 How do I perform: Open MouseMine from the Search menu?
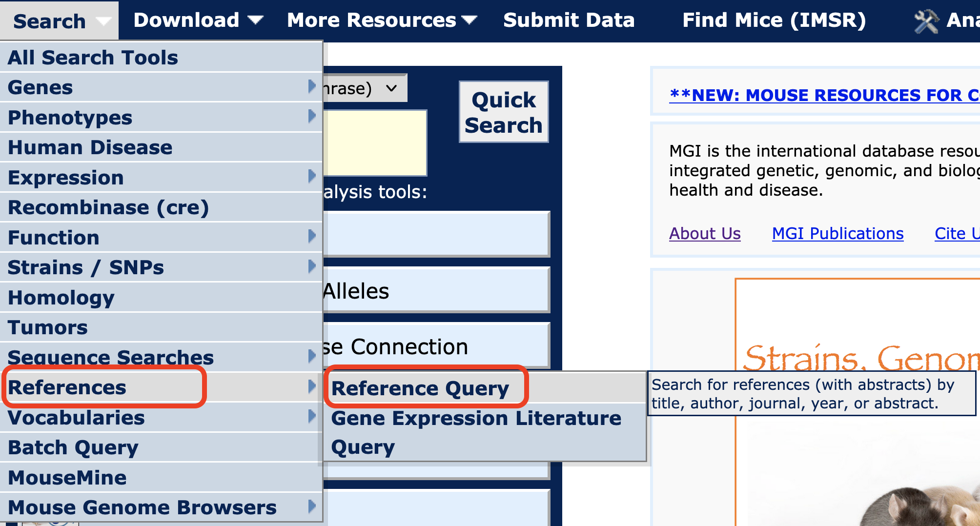(67, 478)
